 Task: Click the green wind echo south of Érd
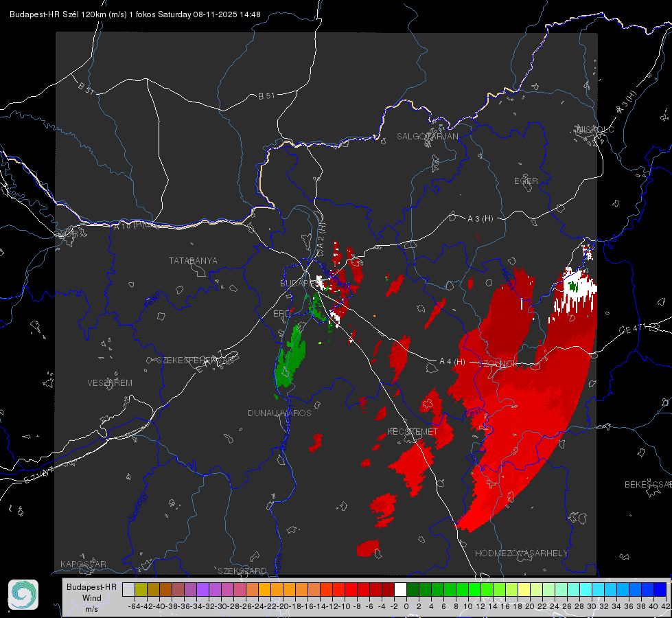[x=290, y=357]
